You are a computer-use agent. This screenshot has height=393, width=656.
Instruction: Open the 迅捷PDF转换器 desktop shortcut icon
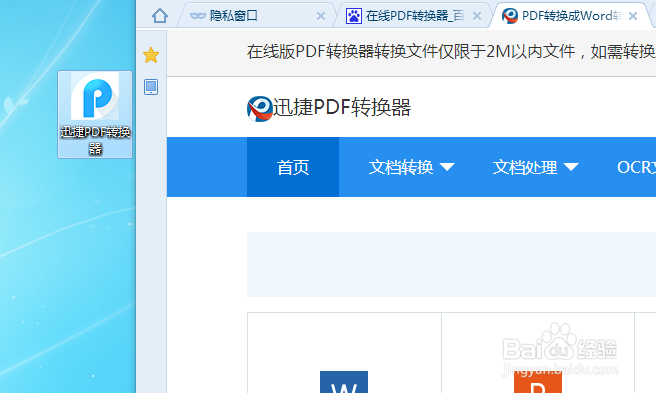point(95,114)
